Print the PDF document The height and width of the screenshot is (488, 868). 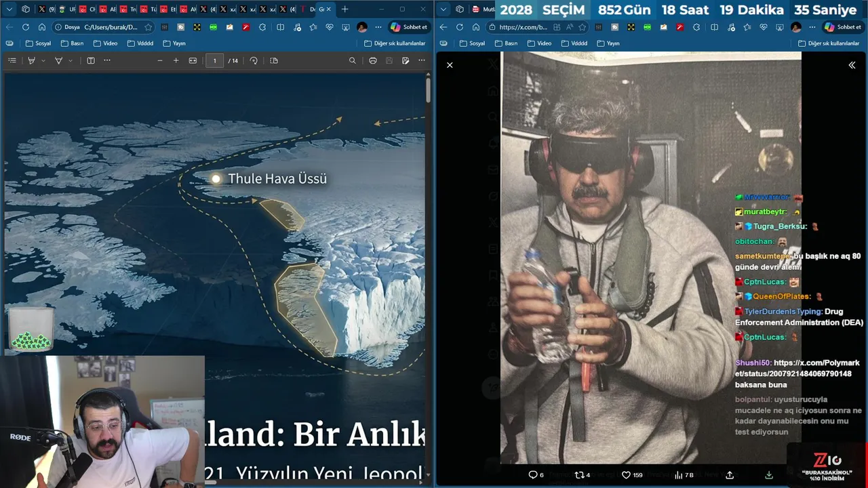coord(373,60)
